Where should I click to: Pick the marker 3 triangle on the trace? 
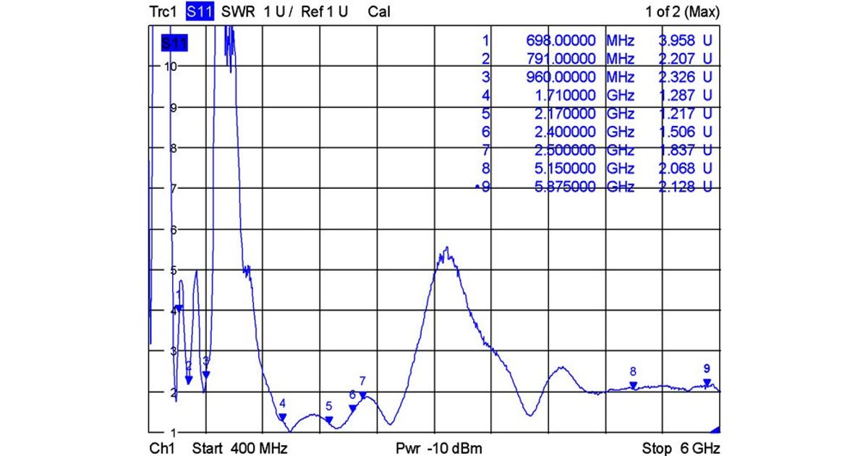206,374
